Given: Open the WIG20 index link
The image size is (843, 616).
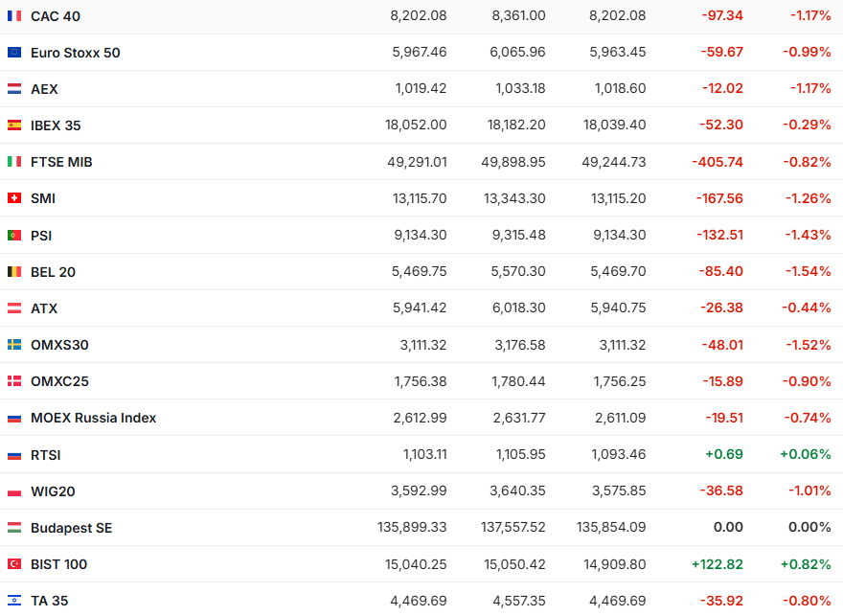Looking at the screenshot, I should click(x=53, y=491).
